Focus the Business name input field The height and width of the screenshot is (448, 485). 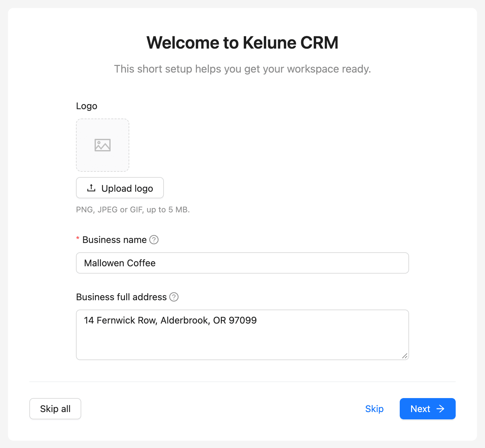coord(242,263)
